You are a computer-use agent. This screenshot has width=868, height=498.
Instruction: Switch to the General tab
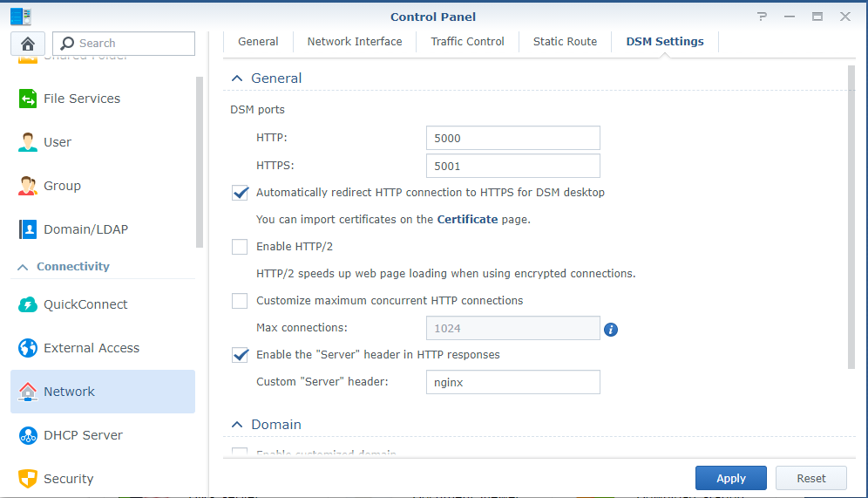(x=258, y=42)
